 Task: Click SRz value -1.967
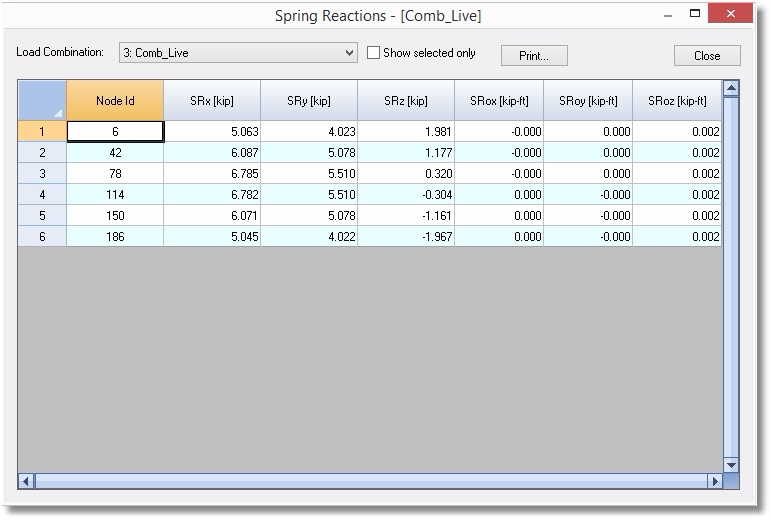click(406, 236)
